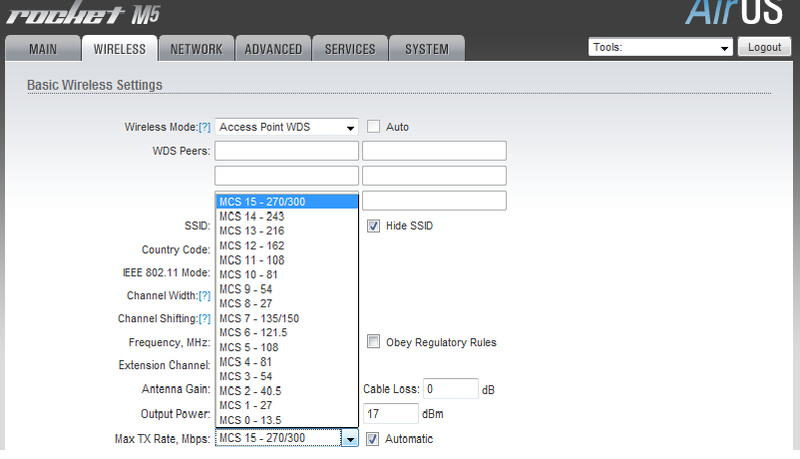Screen dimensions: 800x459
Task: Uncheck the Automatic TX rate checkbox
Action: pos(372,439)
